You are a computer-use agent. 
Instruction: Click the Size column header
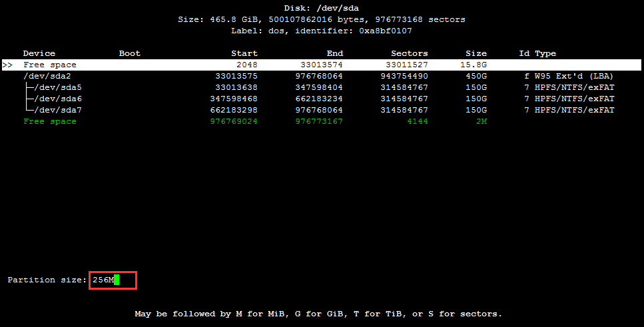(476, 53)
